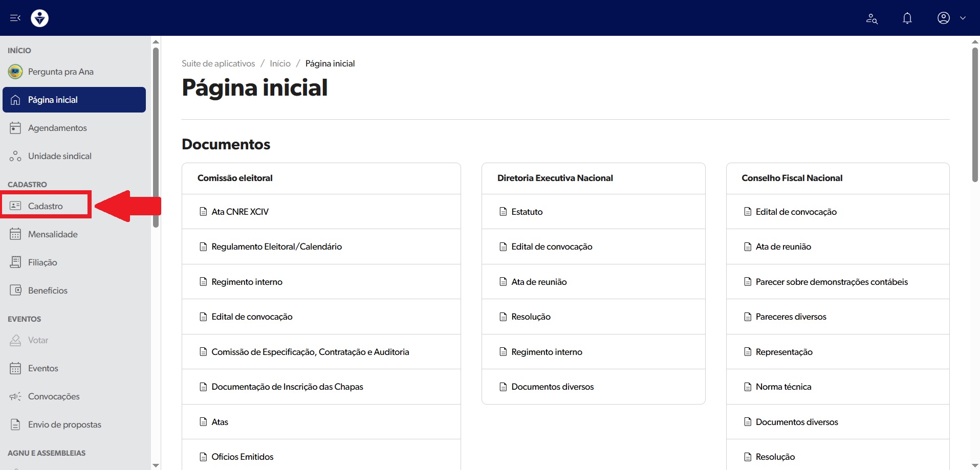Open Ata CNRE XCIV document
The width and height of the screenshot is (980, 470).
pyautogui.click(x=239, y=212)
